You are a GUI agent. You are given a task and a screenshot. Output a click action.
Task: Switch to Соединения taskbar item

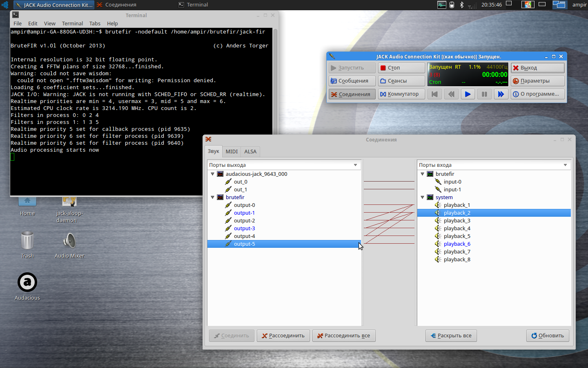[x=117, y=5]
